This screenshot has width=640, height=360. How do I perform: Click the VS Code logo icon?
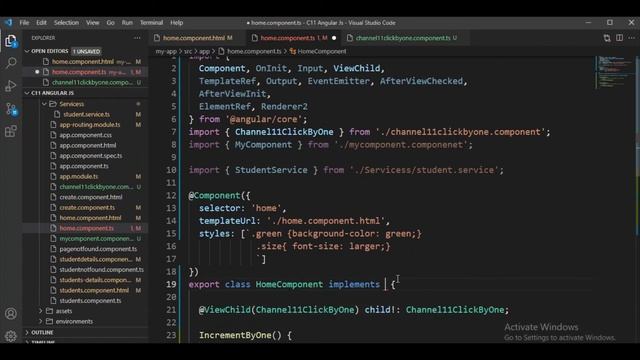coord(8,22)
